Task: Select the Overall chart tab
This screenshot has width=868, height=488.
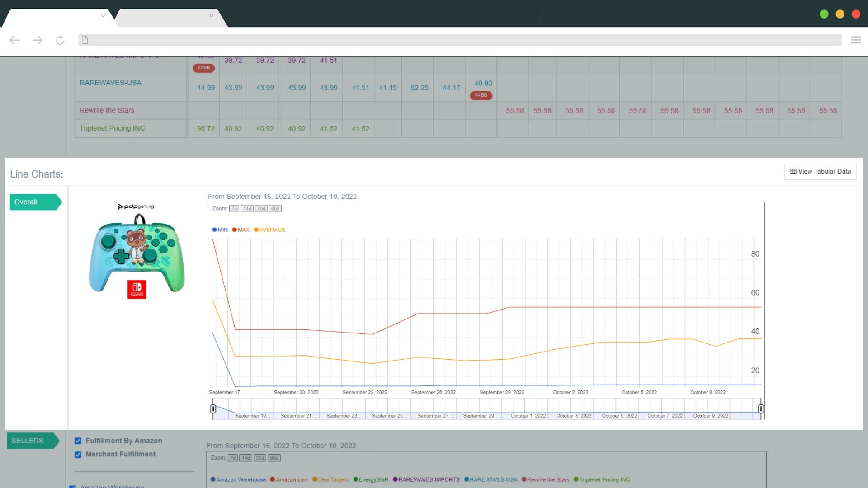Action: point(35,202)
